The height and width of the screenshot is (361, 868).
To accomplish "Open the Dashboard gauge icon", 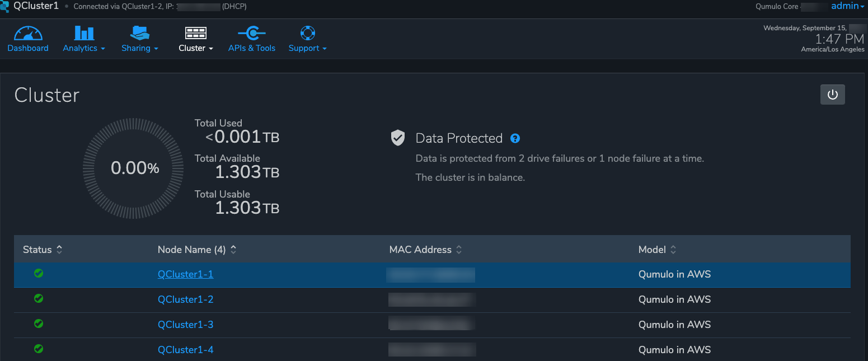I will [28, 33].
